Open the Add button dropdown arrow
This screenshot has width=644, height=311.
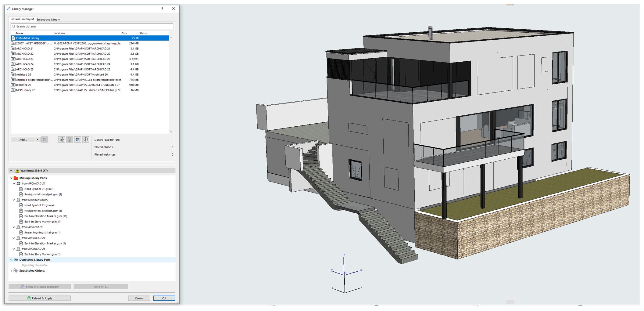point(38,139)
